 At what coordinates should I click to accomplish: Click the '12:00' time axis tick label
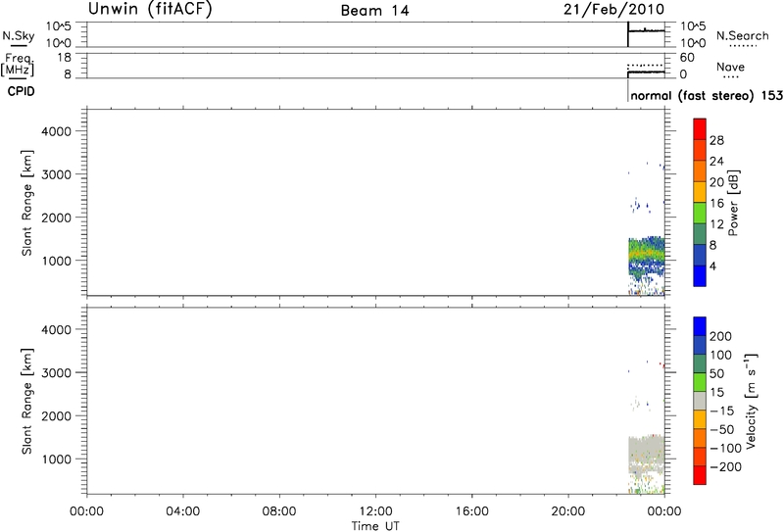tap(375, 511)
